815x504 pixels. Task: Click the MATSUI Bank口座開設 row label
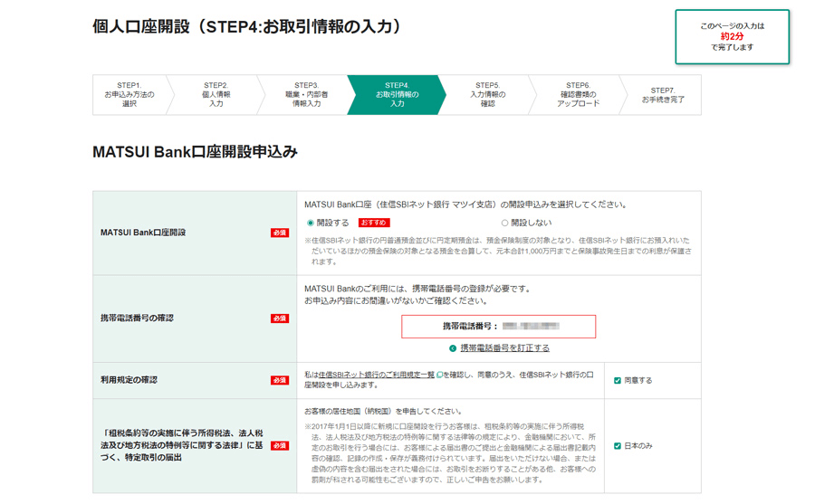[143, 233]
